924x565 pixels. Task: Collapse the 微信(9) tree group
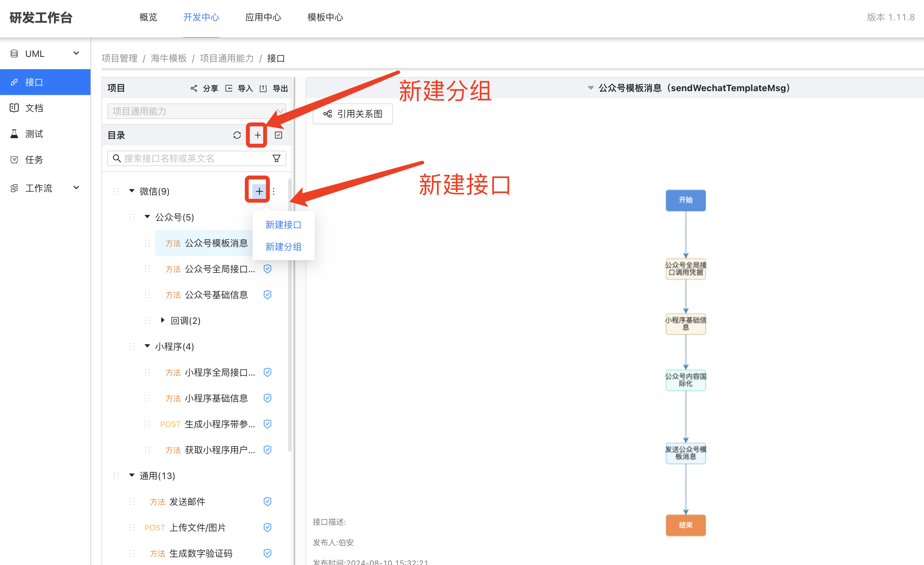point(131,191)
